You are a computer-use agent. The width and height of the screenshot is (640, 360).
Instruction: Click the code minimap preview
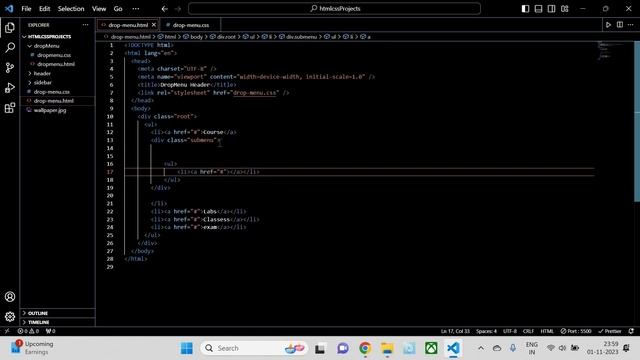(x=610, y=50)
